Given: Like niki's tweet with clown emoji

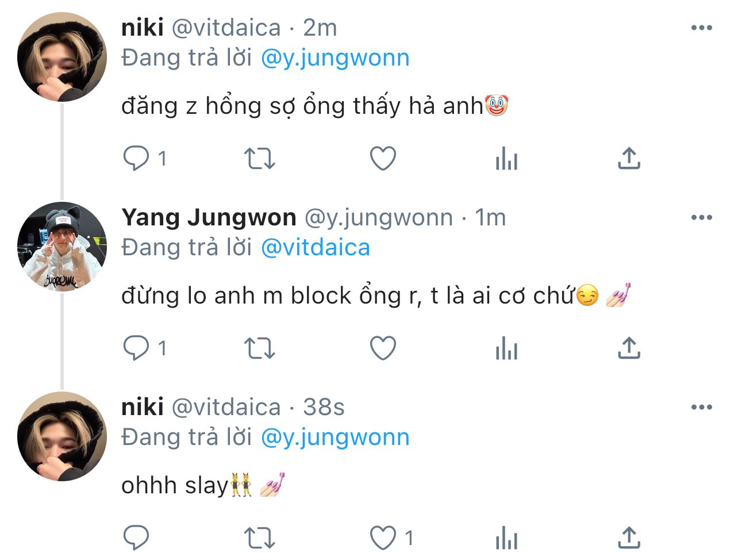Looking at the screenshot, I should pyautogui.click(x=383, y=158).
